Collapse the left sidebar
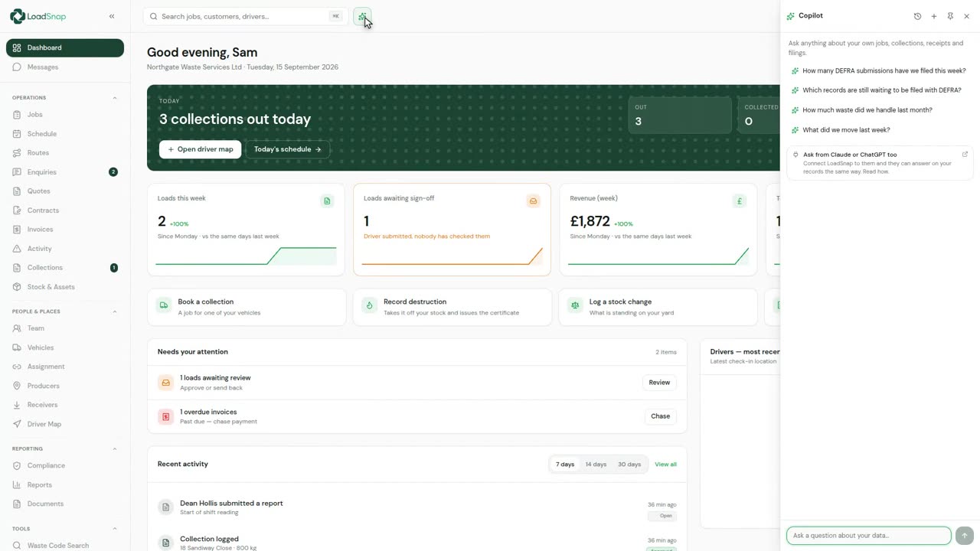Viewport: 980px width, 551px height. coord(112,16)
